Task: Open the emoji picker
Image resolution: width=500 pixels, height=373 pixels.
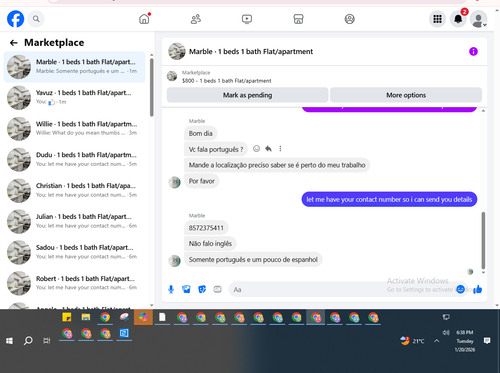Action: pyautogui.click(x=460, y=289)
